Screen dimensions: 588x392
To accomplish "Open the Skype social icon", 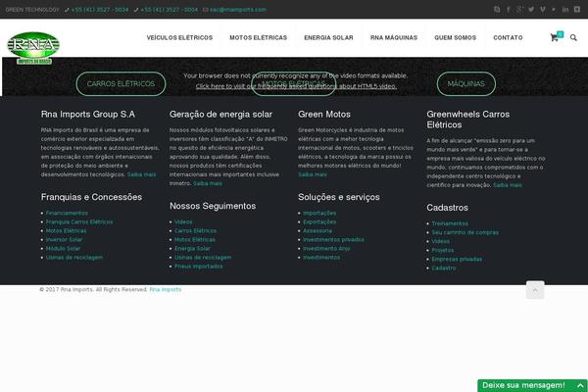I will pyautogui.click(x=497, y=10).
